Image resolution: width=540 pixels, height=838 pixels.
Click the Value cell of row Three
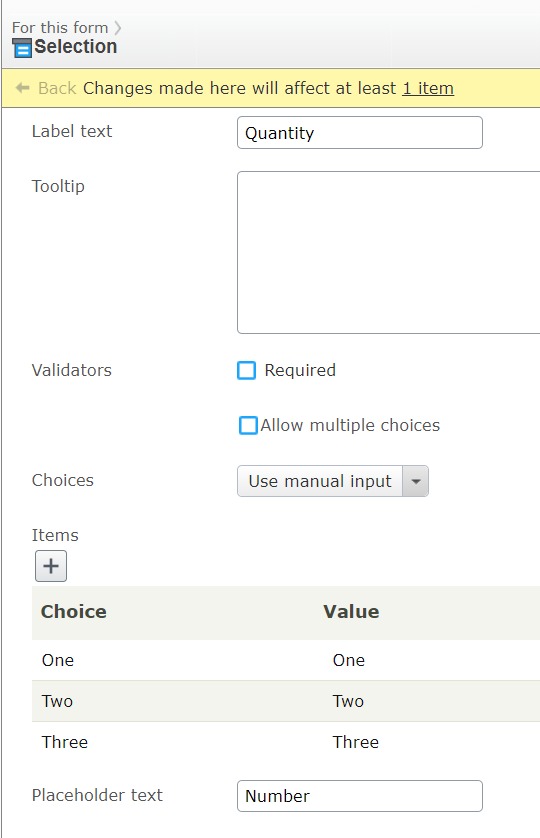click(x=356, y=742)
